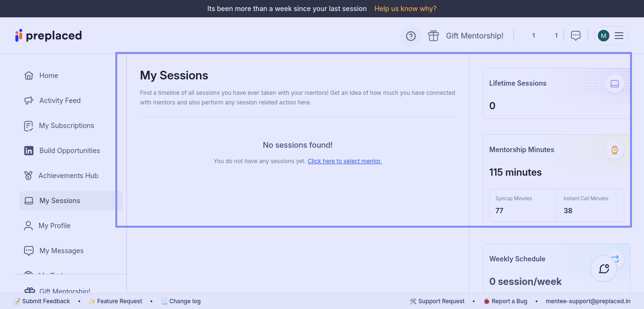The height and width of the screenshot is (309, 644).
Task: Open My Subscriptions page
Action: [66, 126]
